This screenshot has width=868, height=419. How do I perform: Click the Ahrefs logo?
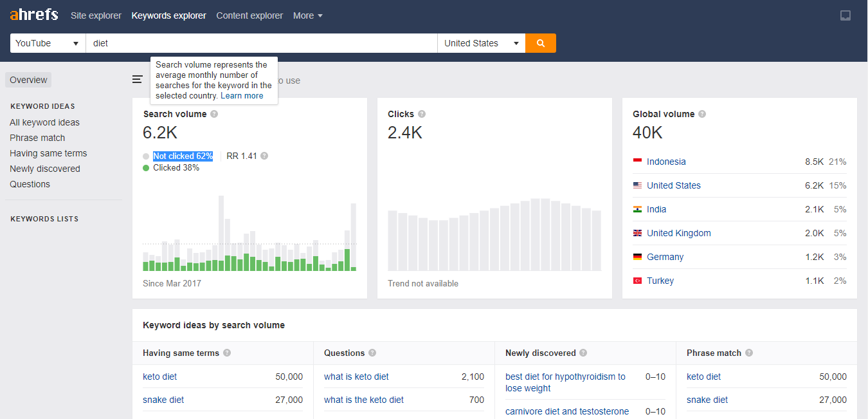tap(34, 15)
